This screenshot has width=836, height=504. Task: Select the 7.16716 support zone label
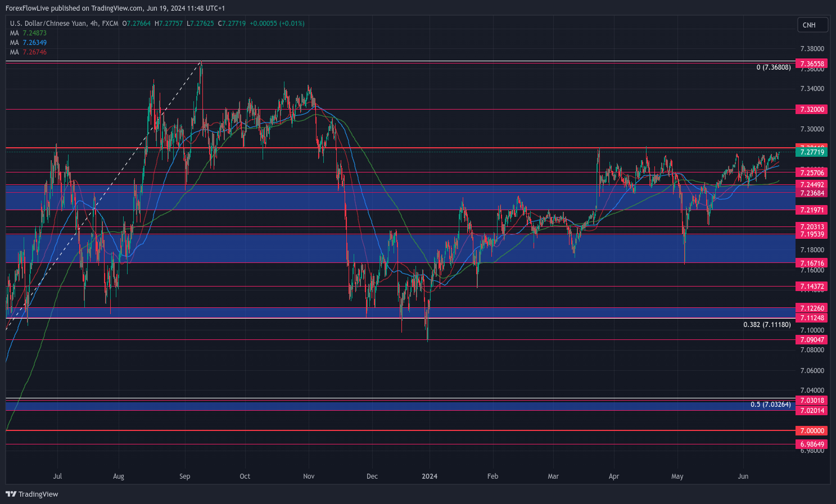tap(812, 264)
